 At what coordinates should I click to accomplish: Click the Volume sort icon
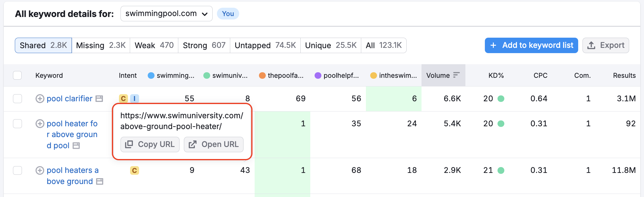coord(456,74)
